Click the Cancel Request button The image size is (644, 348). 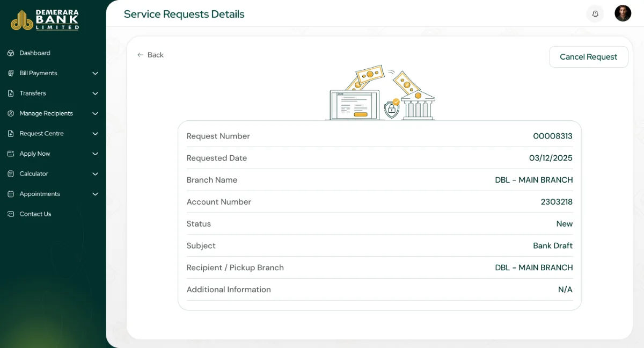tap(588, 57)
